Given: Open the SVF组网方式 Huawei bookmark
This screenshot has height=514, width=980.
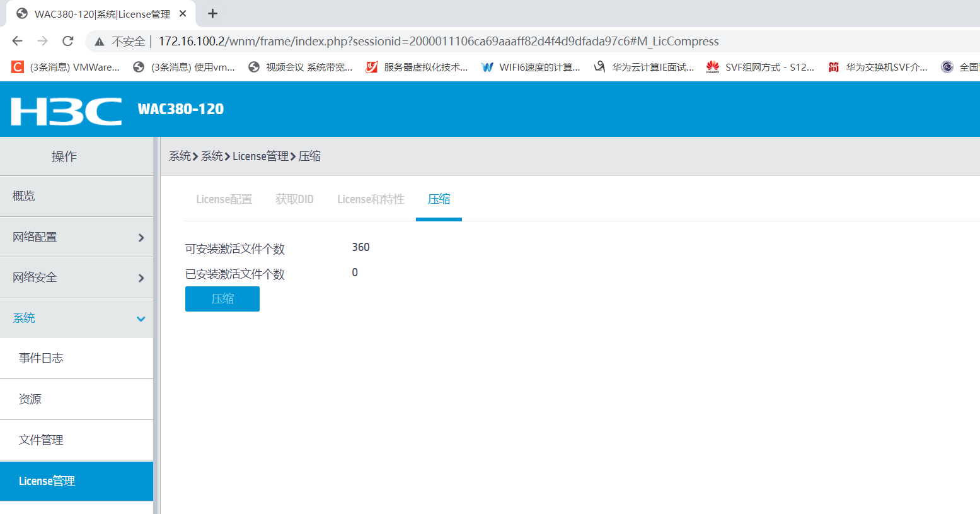Looking at the screenshot, I should (x=761, y=67).
